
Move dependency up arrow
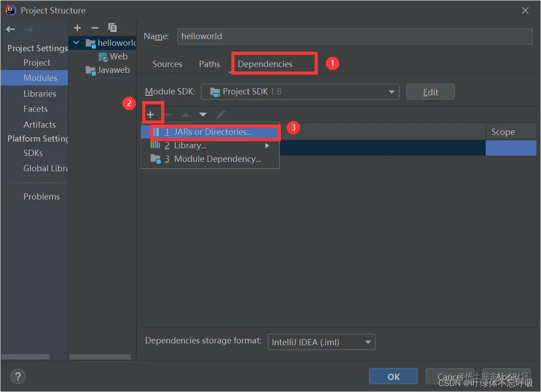[185, 115]
